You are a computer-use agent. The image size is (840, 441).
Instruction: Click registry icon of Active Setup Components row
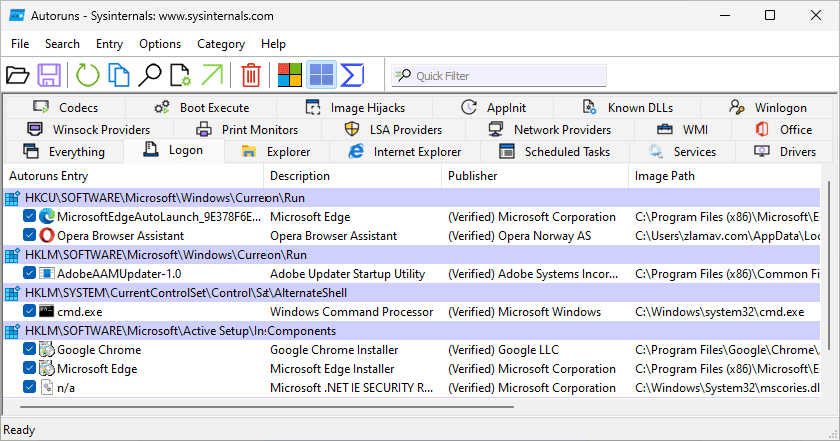[x=12, y=331]
